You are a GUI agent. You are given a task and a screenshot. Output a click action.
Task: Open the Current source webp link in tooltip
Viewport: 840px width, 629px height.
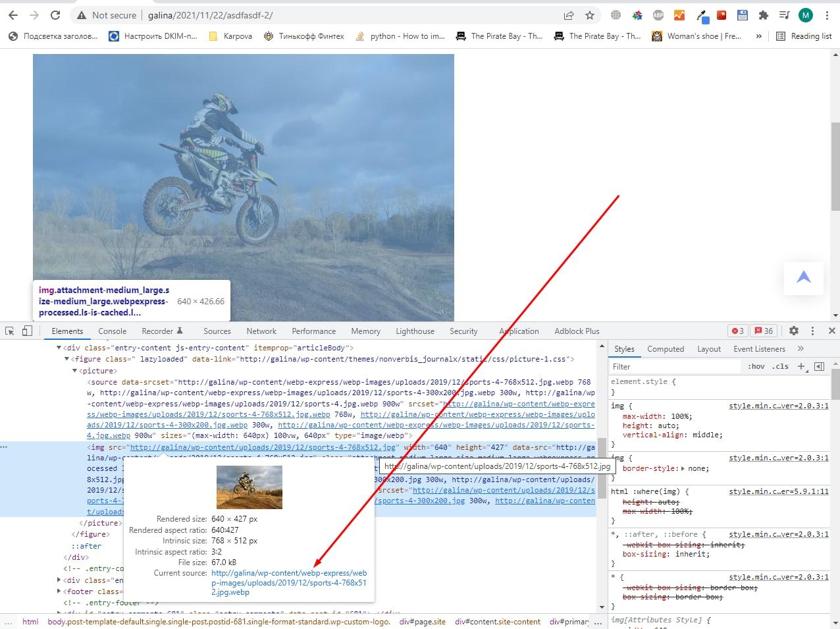(289, 582)
